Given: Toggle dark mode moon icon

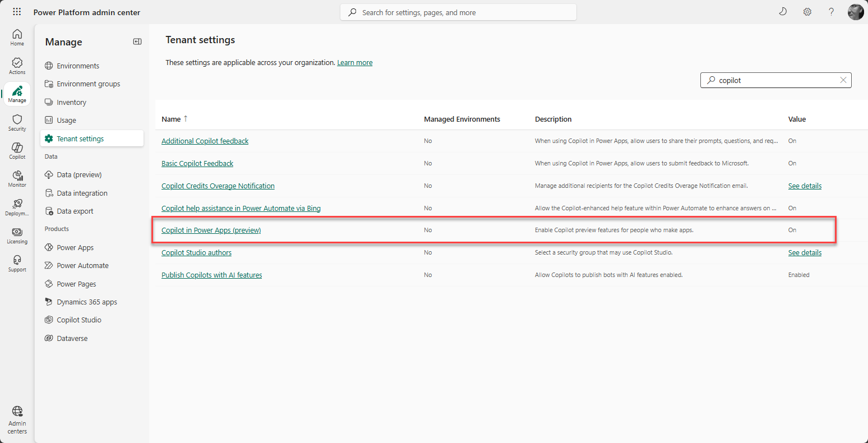Looking at the screenshot, I should pos(783,12).
